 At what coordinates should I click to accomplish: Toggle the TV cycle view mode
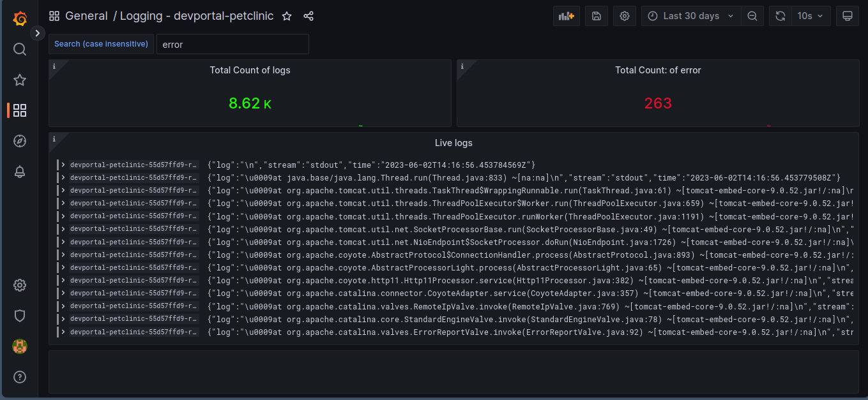[x=848, y=16]
